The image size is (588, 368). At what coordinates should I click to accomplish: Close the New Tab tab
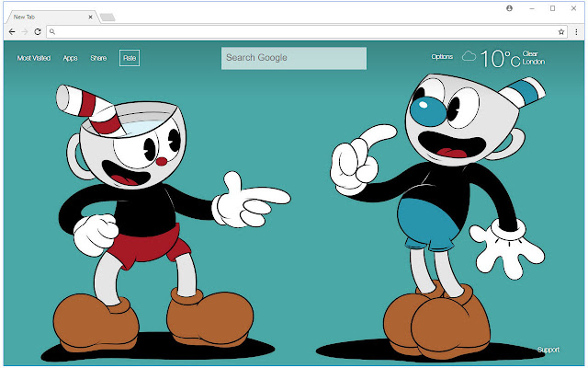tap(90, 17)
